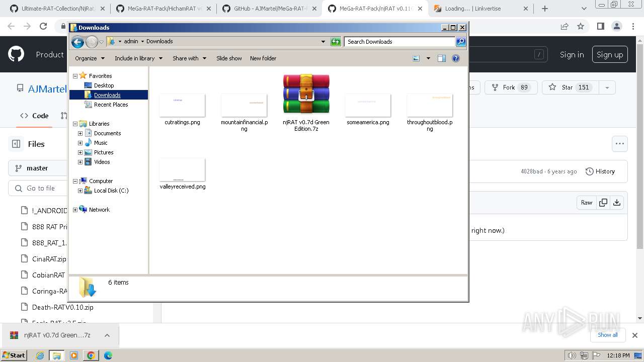Image resolution: width=644 pixels, height=362 pixels.
Task: Expand the Network tree node
Action: [75, 210]
